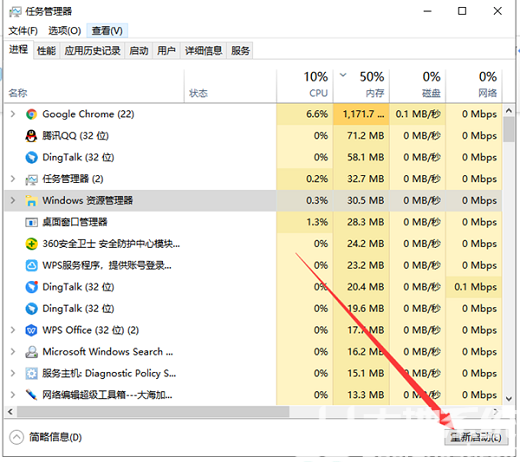Image resolution: width=520 pixels, height=463 pixels.
Task: Click the Google Chrome process icon
Action: tap(31, 114)
